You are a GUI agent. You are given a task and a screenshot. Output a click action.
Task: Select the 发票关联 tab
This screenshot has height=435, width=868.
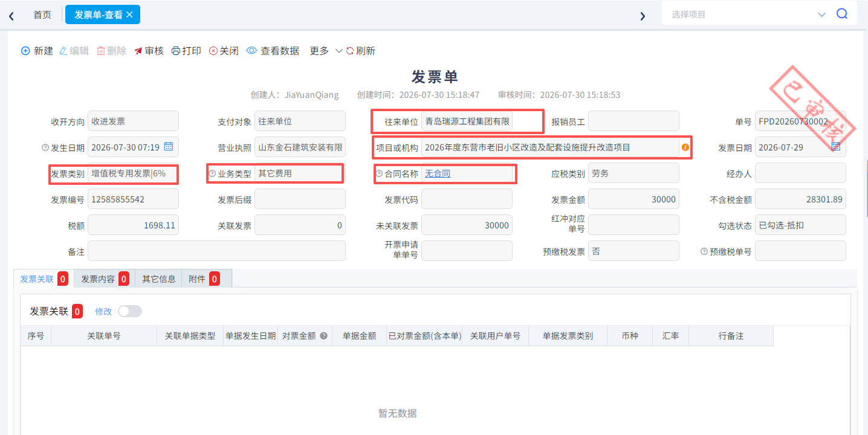pos(44,279)
